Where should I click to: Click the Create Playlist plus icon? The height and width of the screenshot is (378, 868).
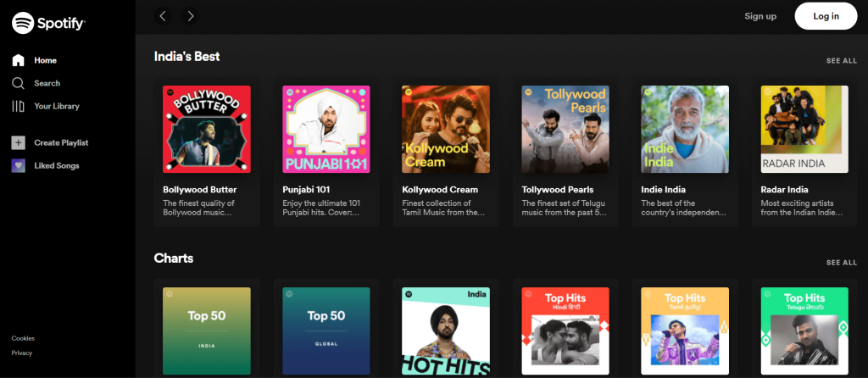pyautogui.click(x=19, y=142)
